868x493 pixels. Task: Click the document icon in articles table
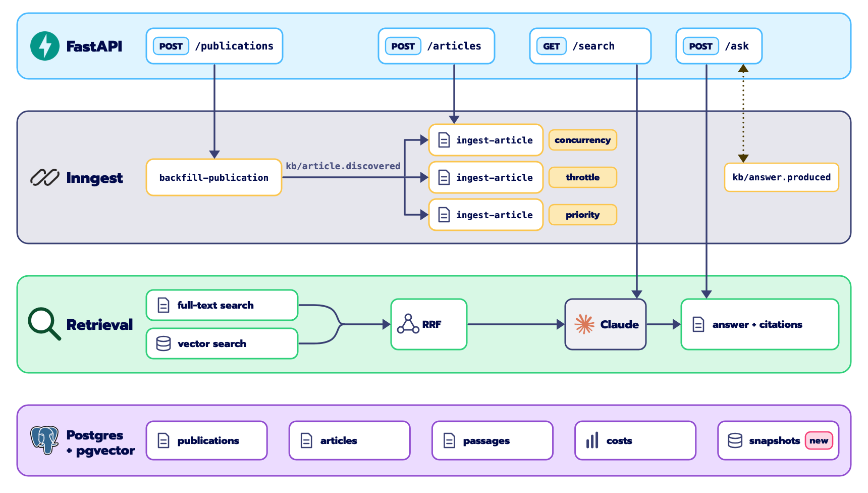pyautogui.click(x=306, y=440)
